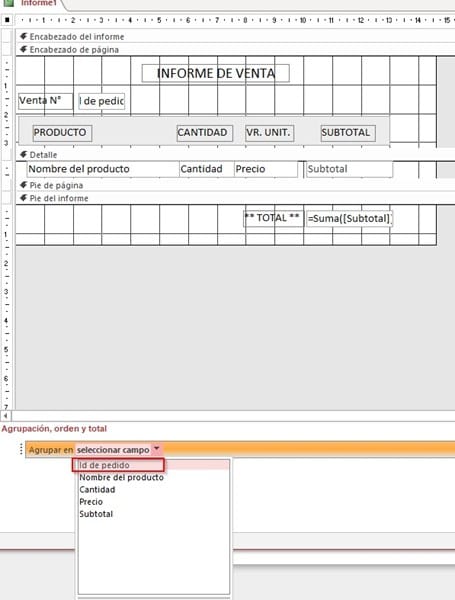Image resolution: width=455 pixels, height=600 pixels.
Task: Select the Pie del informe section bar
Action: (235, 198)
